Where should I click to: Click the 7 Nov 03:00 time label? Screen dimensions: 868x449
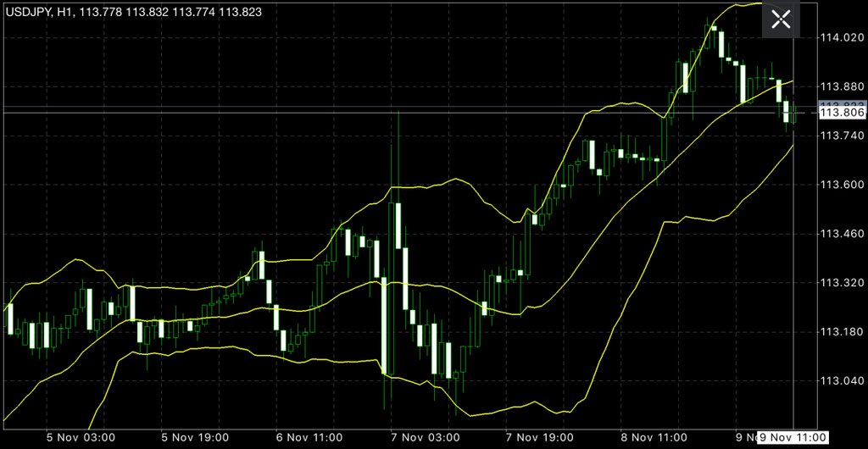point(426,437)
